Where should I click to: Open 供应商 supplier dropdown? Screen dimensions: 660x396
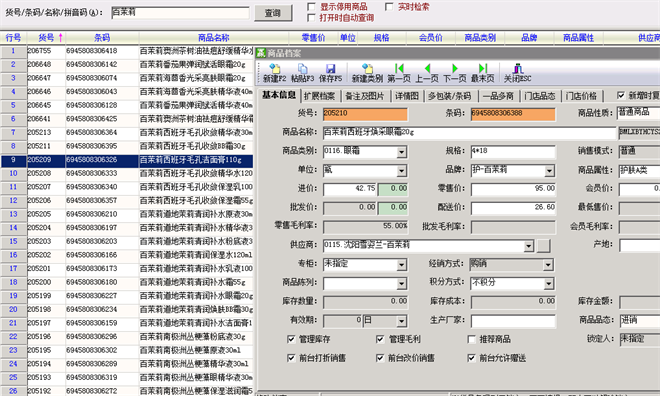tap(529, 246)
